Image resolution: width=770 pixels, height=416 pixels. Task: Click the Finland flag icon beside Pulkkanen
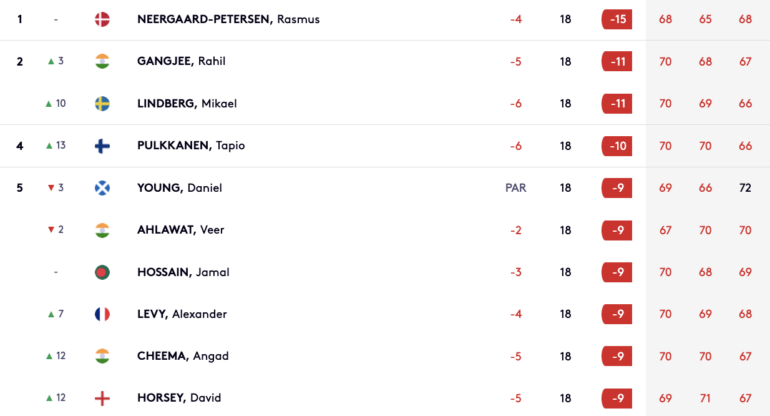[102, 146]
